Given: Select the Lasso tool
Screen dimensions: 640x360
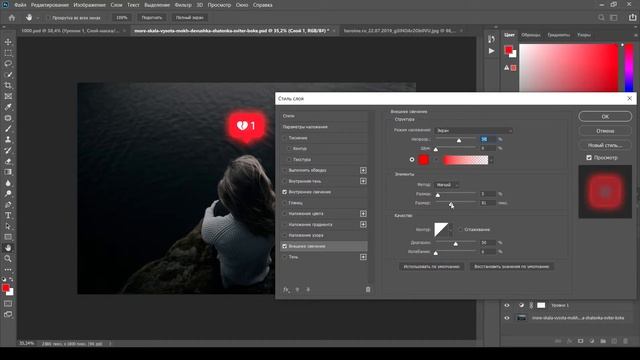Looking at the screenshot, I should (x=8, y=64).
